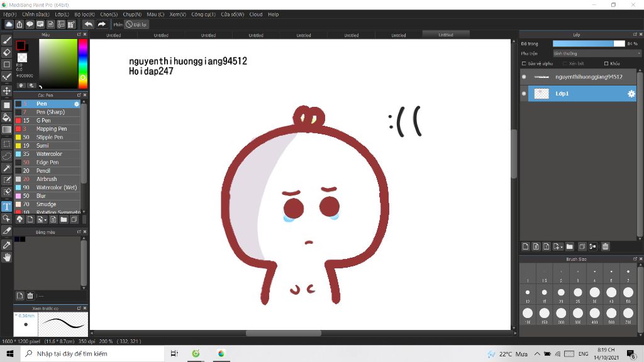
Task: Toggle the Xén bớt clipping checkbox
Action: coord(565,63)
